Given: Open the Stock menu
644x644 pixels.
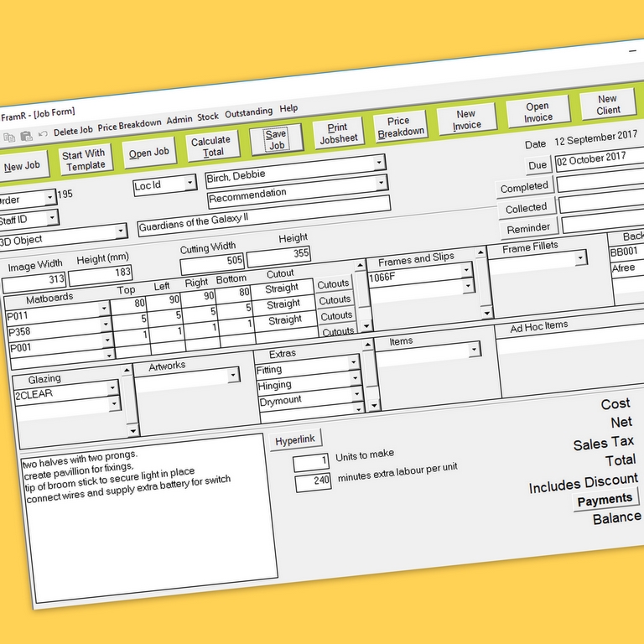Looking at the screenshot, I should click(x=208, y=117).
